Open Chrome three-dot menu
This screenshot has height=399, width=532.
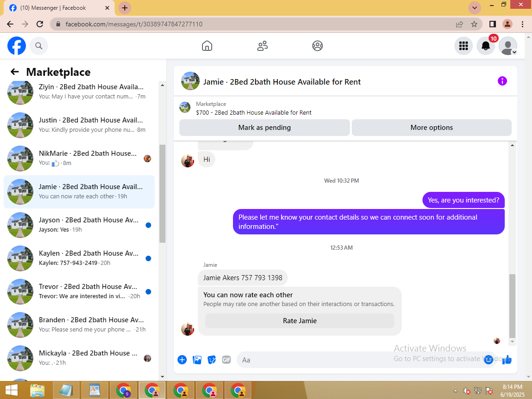tap(522, 24)
